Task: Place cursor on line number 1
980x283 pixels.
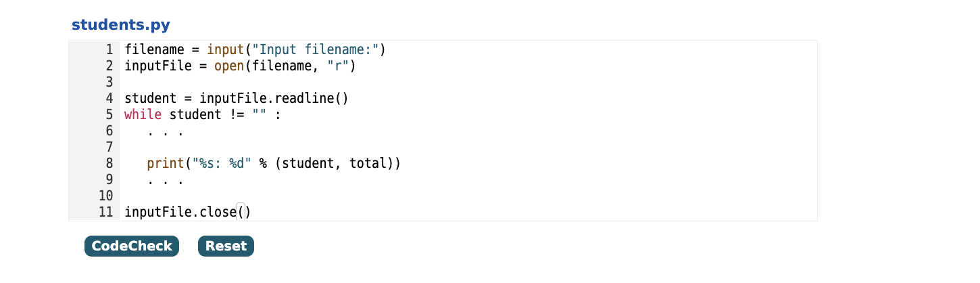Action: click(x=108, y=49)
